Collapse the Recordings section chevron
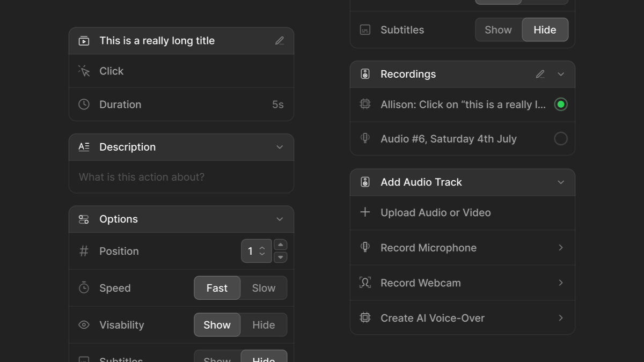Screen dimensions: 644x362 click(x=561, y=74)
